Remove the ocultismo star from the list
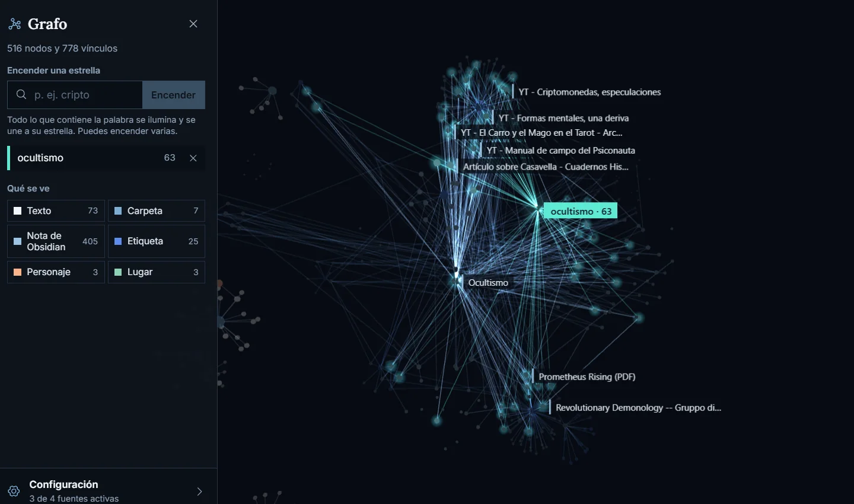Viewport: 854px width, 504px height. point(193,158)
